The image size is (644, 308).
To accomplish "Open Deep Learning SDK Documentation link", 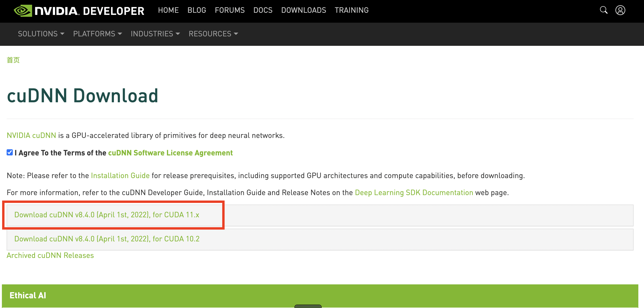I will pyautogui.click(x=414, y=192).
